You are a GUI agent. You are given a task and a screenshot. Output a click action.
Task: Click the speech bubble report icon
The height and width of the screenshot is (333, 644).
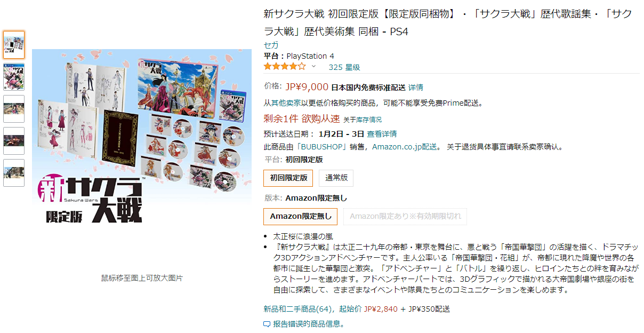267,324
